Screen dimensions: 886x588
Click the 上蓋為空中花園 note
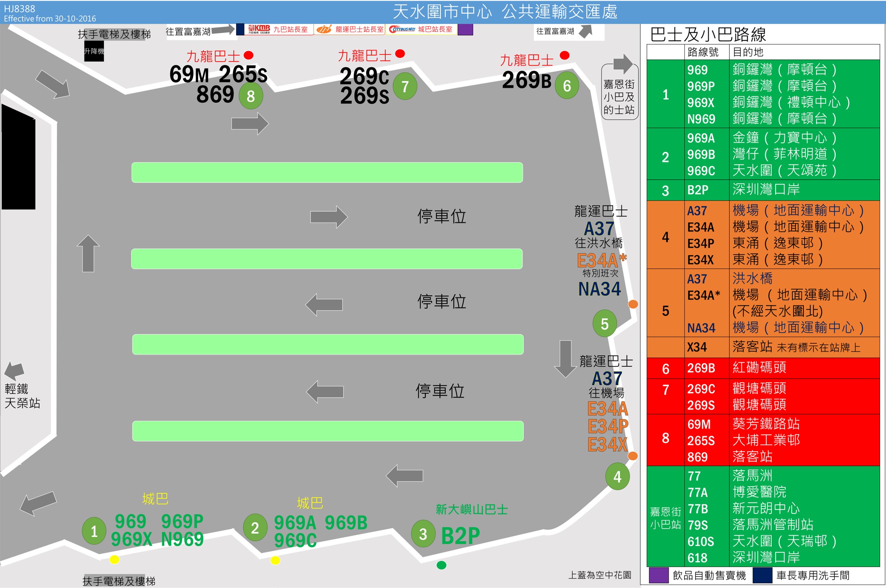click(600, 575)
